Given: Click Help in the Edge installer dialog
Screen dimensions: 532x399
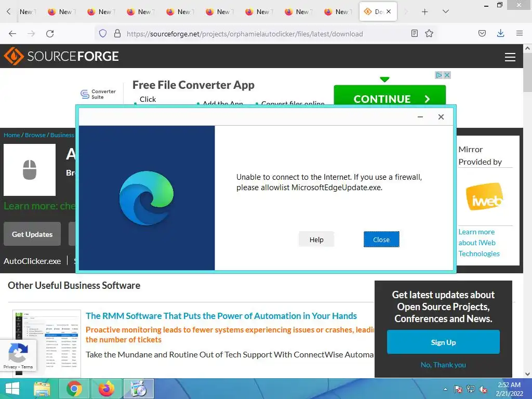Looking at the screenshot, I should click(316, 240).
